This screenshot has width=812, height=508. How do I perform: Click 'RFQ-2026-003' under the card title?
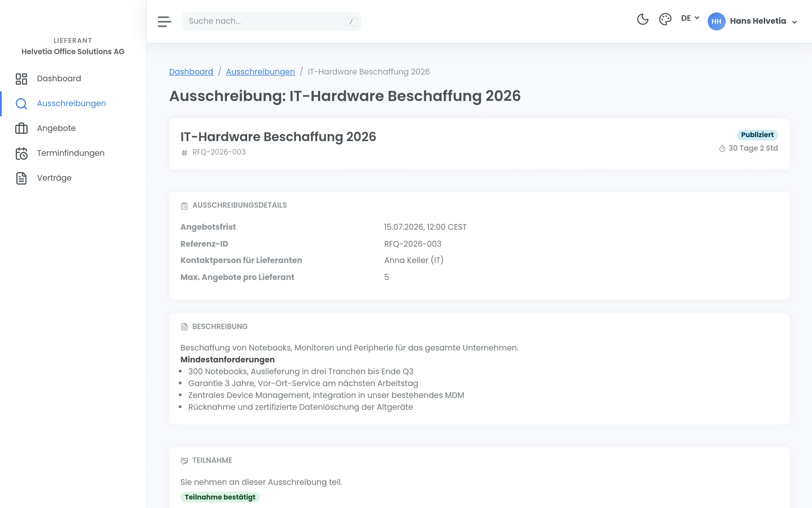(219, 152)
